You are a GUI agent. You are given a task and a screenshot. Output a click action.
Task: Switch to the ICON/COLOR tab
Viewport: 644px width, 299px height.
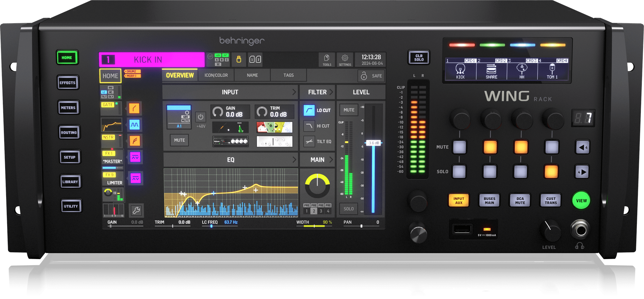click(216, 75)
